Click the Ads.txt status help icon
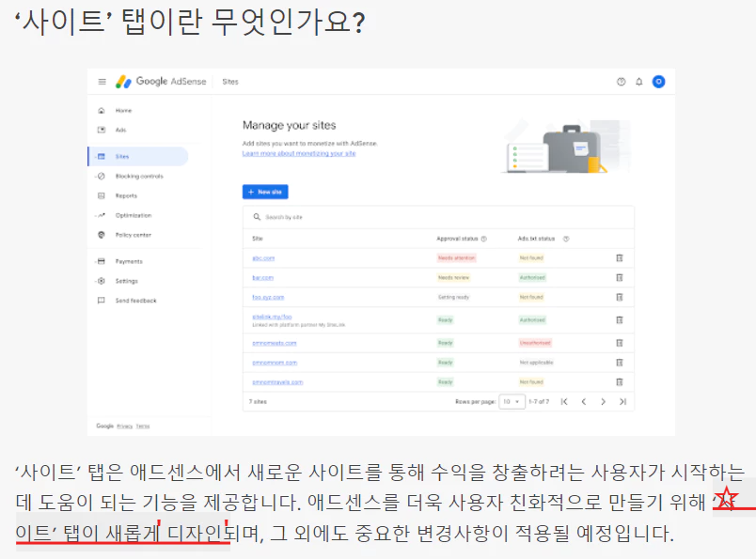Screen dimensions: 756x559 click(566, 239)
